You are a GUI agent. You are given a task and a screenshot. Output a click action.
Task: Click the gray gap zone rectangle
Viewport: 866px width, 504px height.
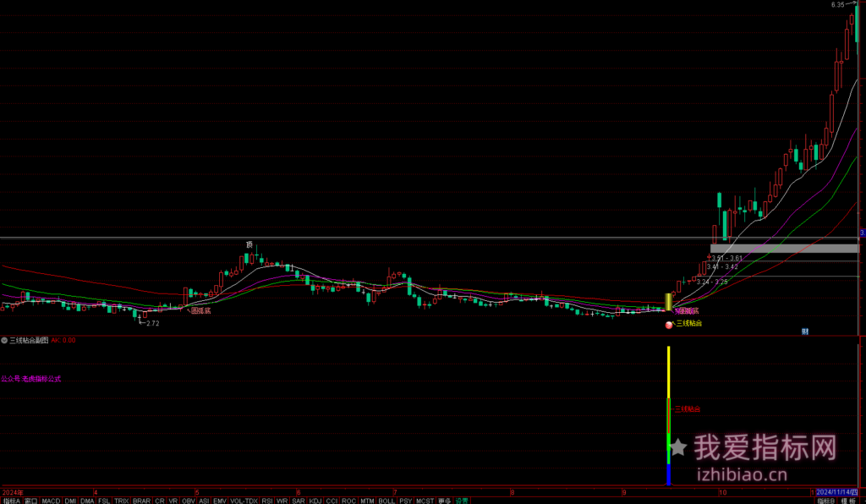[784, 249]
